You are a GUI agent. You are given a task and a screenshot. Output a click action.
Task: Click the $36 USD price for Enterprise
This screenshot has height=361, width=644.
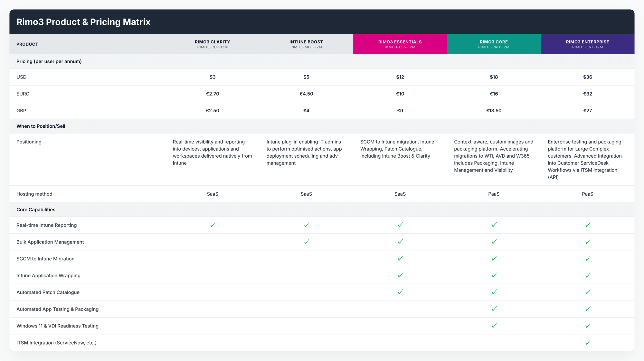588,77
